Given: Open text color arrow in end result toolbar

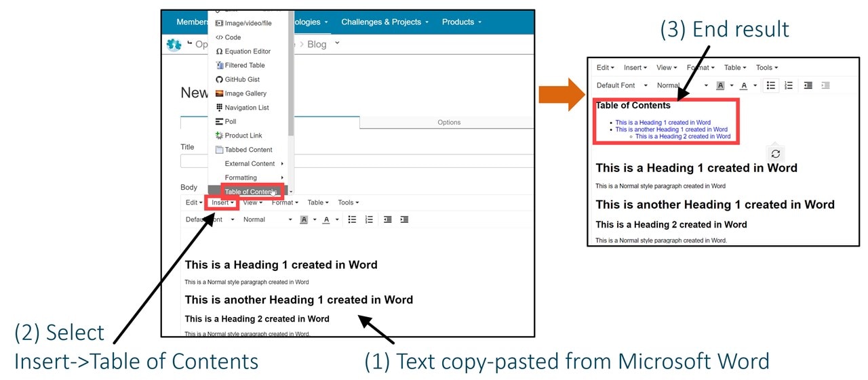Looking at the screenshot, I should [754, 85].
